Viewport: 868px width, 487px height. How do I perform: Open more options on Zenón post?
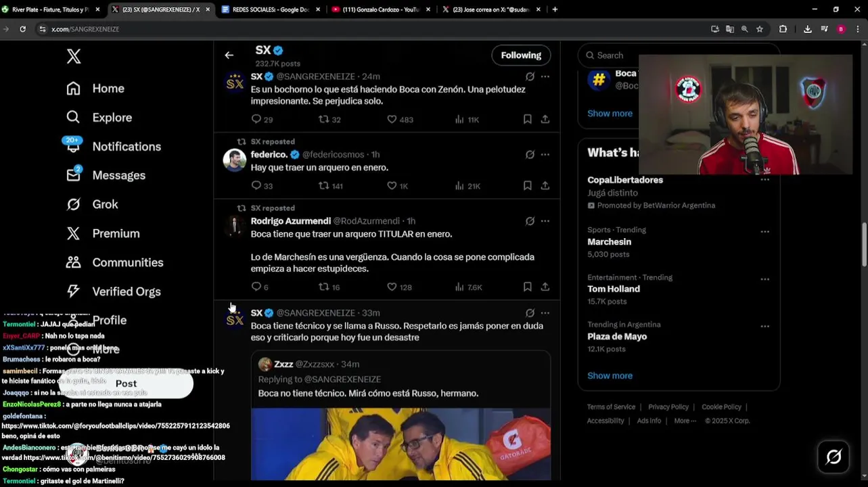coord(545,77)
